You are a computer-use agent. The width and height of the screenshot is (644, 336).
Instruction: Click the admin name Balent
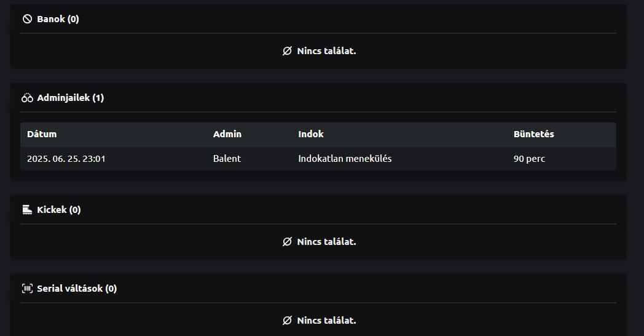227,159
